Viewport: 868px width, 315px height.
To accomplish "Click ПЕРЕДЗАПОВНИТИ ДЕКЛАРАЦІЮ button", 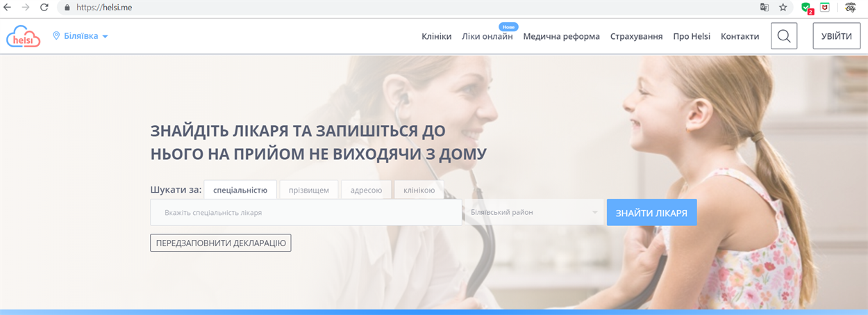I will 221,243.
